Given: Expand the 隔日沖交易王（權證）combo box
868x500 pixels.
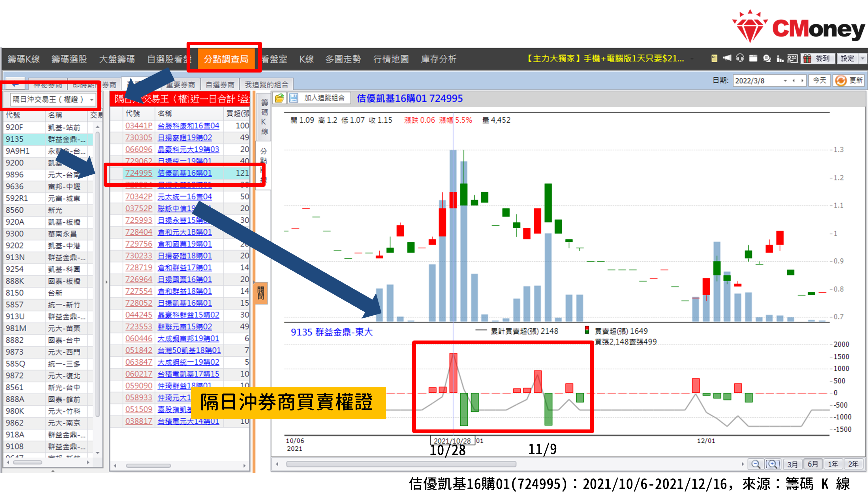Looking at the screenshot, I should (53, 100).
